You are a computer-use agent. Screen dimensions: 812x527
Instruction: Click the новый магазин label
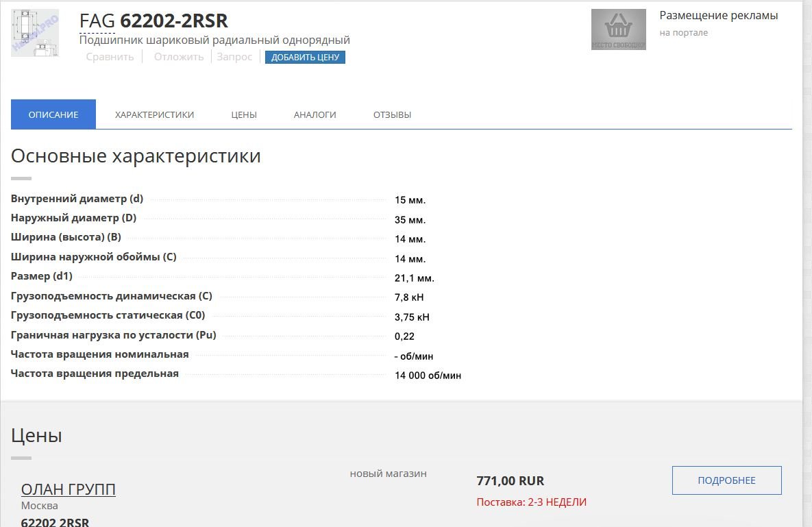tap(389, 474)
